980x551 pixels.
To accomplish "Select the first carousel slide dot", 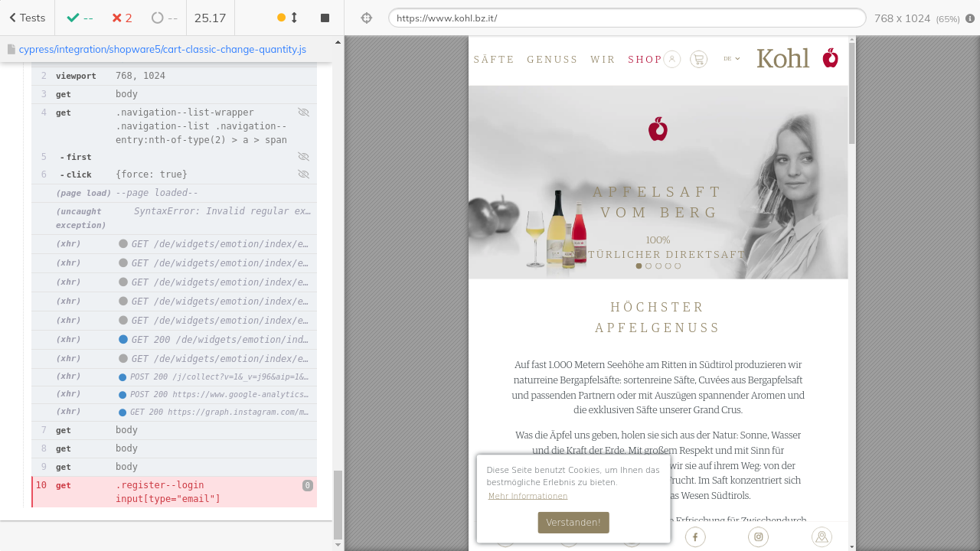I will pyautogui.click(x=639, y=266).
